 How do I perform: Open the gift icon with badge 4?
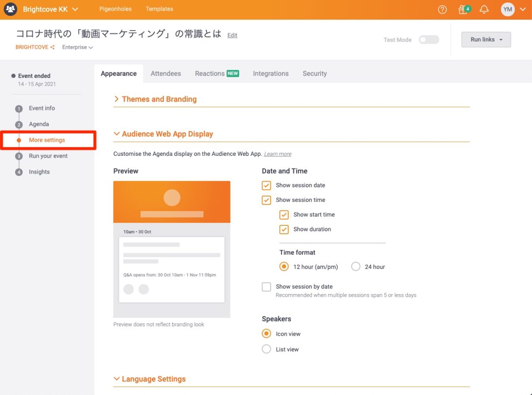463,9
